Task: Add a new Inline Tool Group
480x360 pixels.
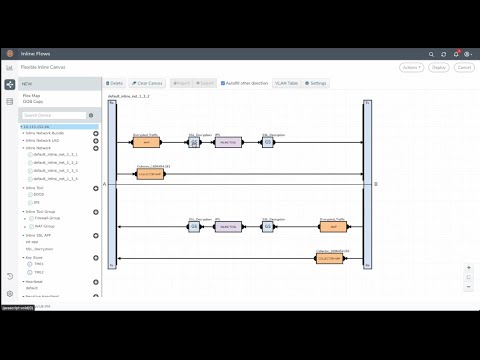Action: pyautogui.click(x=96, y=212)
